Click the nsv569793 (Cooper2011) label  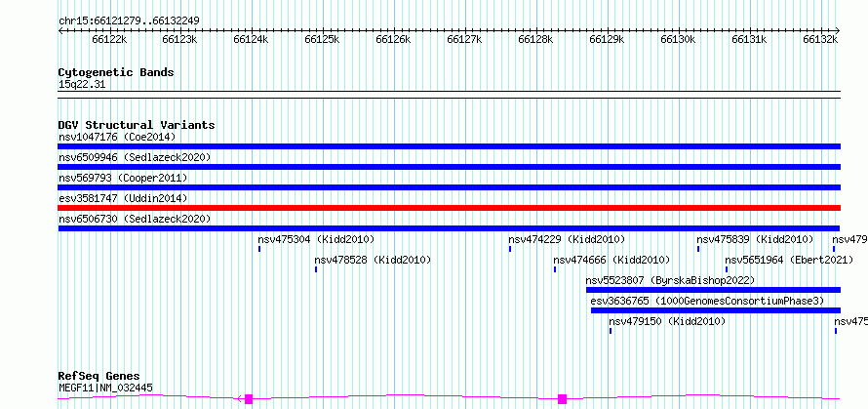123,178
